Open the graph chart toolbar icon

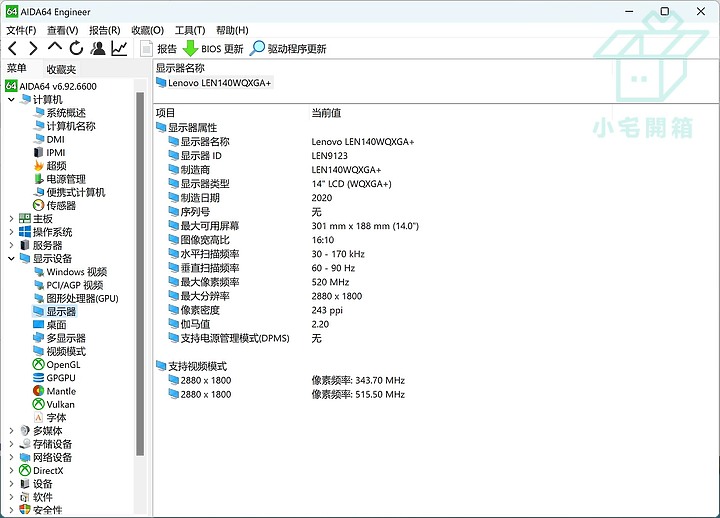pyautogui.click(x=119, y=48)
